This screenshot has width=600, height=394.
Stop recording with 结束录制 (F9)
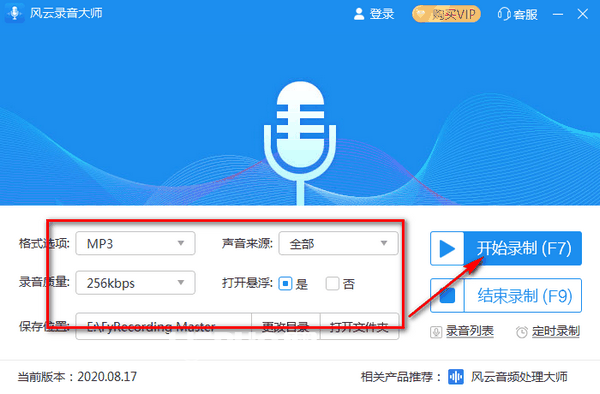[506, 295]
